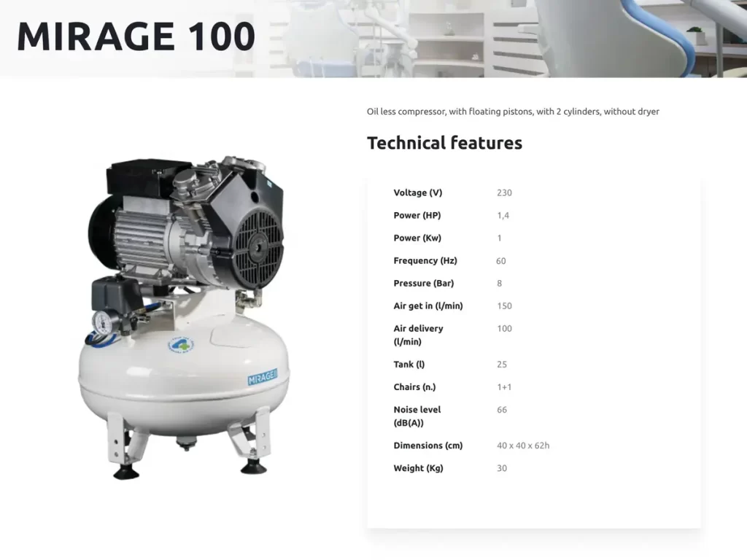The width and height of the screenshot is (747, 560).
Task: Click the oil less compressor description text
Action: coord(513,112)
